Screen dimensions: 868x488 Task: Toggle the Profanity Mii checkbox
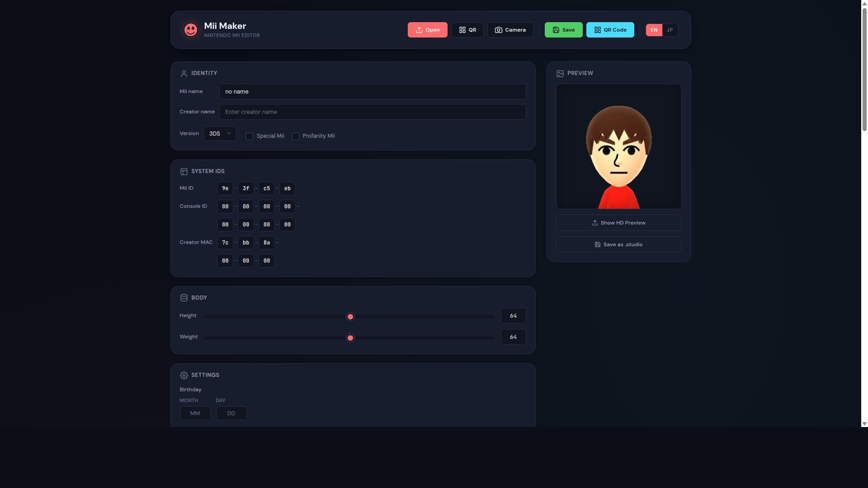295,136
